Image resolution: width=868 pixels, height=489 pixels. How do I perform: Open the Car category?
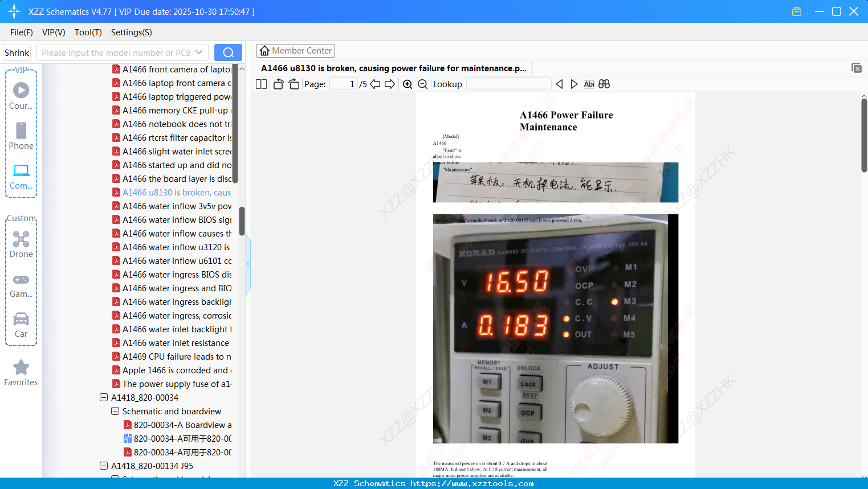[x=21, y=325]
